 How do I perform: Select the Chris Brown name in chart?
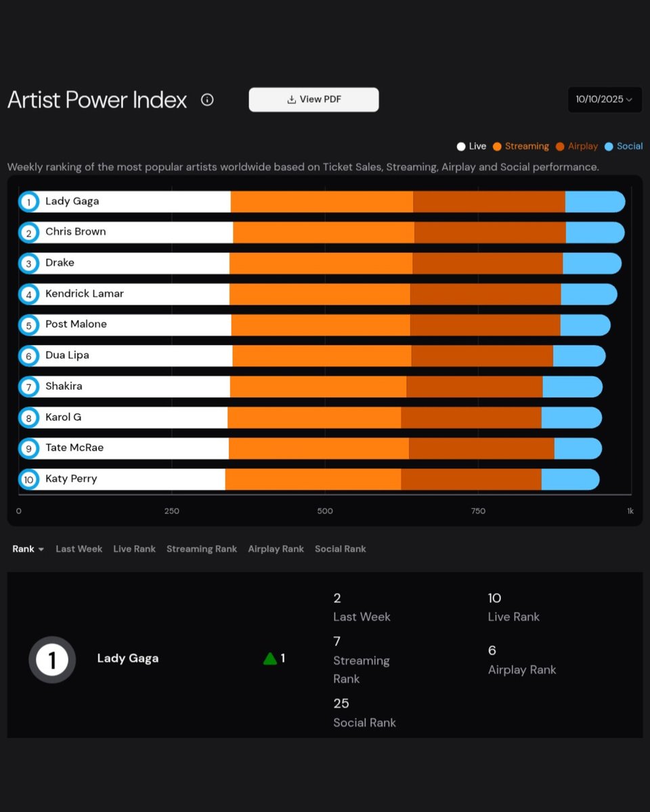point(76,231)
